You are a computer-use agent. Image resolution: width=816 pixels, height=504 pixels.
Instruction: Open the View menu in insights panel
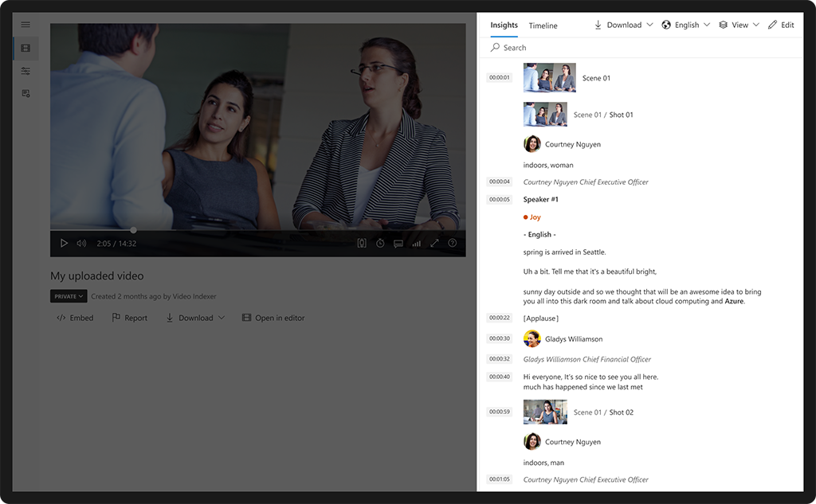(738, 25)
